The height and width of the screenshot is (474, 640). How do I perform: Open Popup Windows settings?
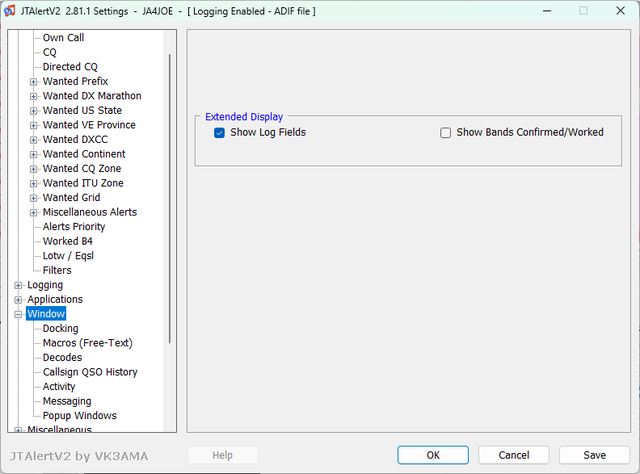point(80,416)
